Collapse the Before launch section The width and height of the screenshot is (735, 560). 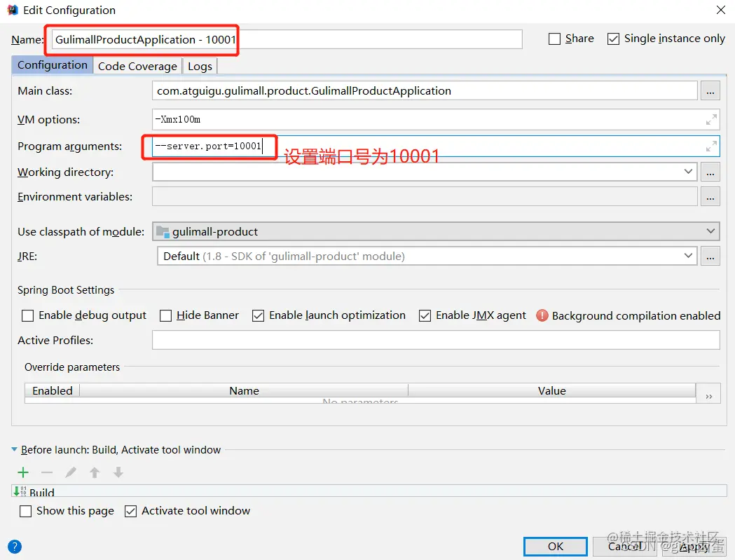[15, 449]
